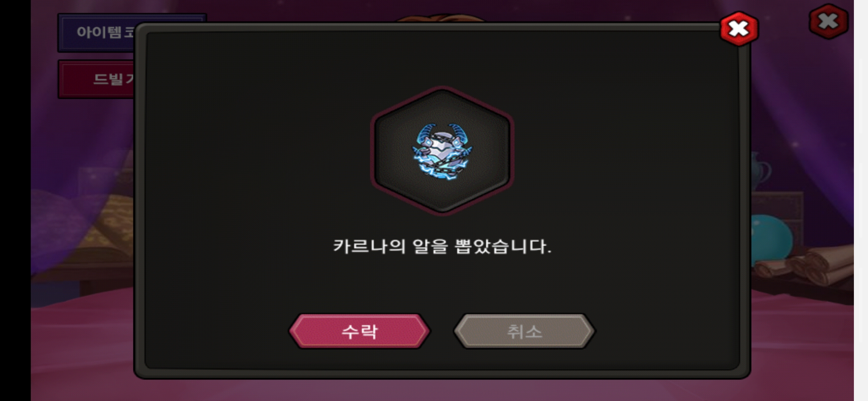
Task: Click the brown hair above the dialog
Action: 441,18
